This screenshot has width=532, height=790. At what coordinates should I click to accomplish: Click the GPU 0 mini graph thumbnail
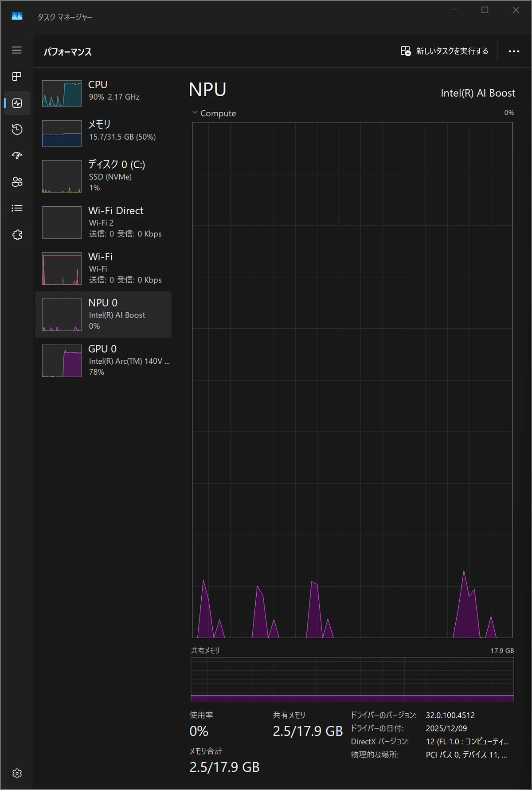pos(62,361)
